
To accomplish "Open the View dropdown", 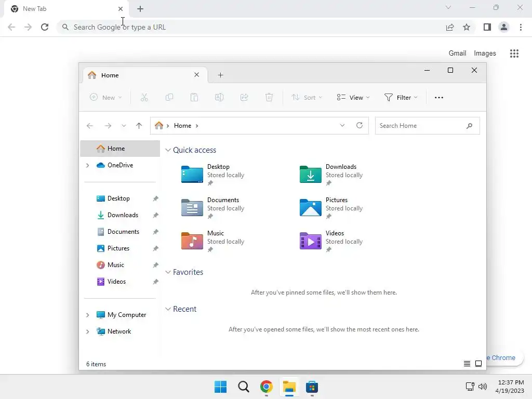I will pyautogui.click(x=353, y=97).
